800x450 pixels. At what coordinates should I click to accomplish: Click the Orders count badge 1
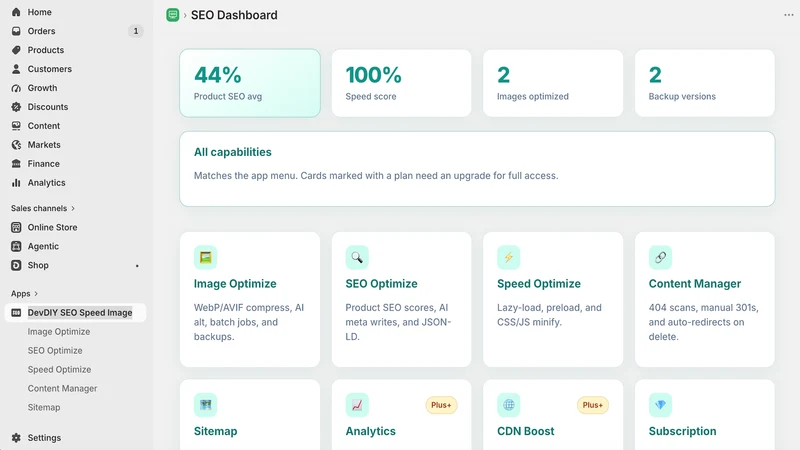tap(136, 31)
